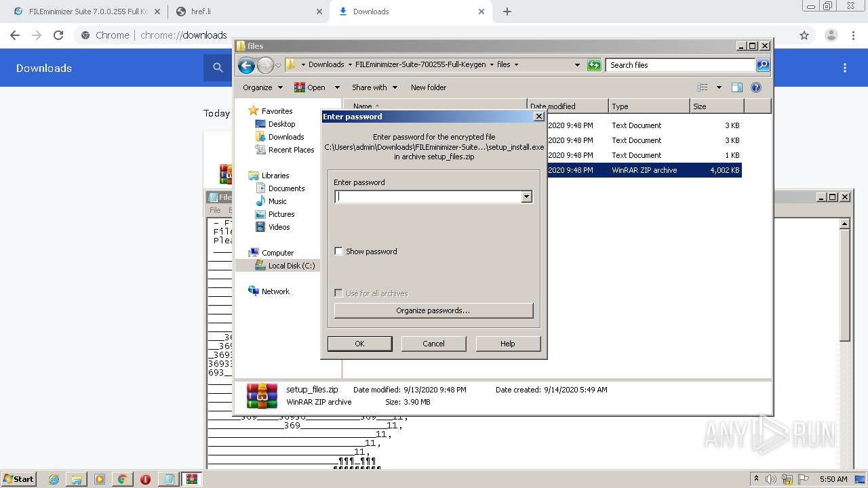This screenshot has height=488, width=868.
Task: Open Opera taskbar icon
Action: (145, 479)
